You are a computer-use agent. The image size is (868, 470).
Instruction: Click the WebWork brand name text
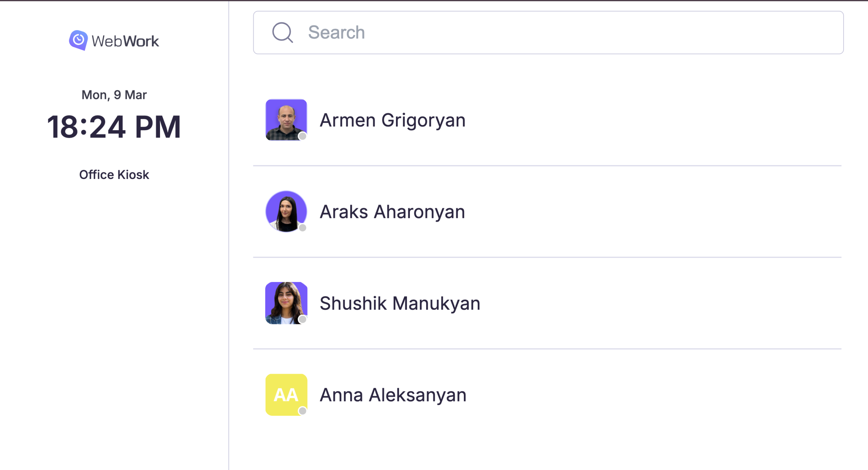(x=125, y=41)
